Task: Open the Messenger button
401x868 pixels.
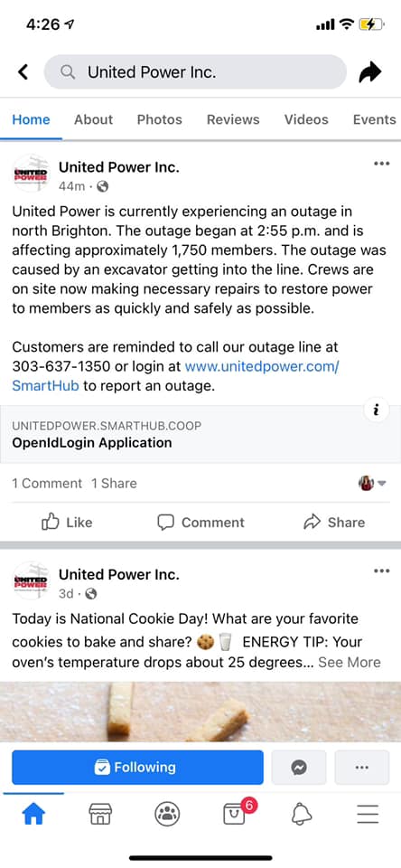Action: click(x=299, y=768)
